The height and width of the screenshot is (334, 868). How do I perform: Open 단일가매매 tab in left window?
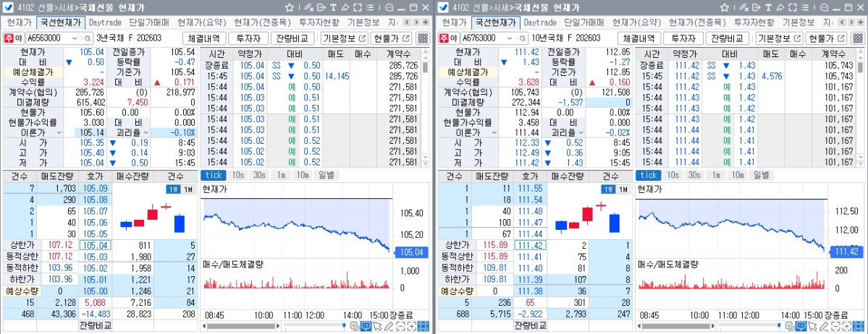[x=149, y=22]
